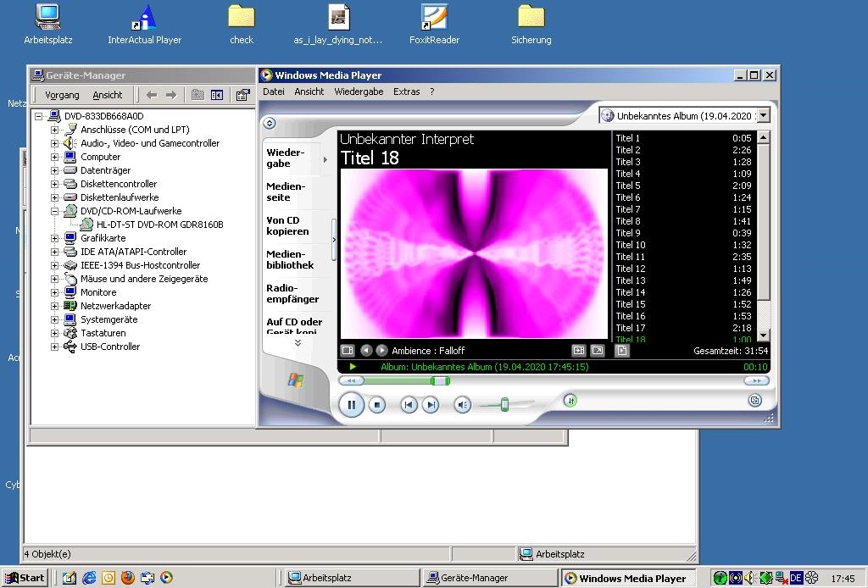Collapse the taskbar with the side handle
Image resolution: width=868 pixels, height=588 pixels.
pyautogui.click(x=334, y=240)
